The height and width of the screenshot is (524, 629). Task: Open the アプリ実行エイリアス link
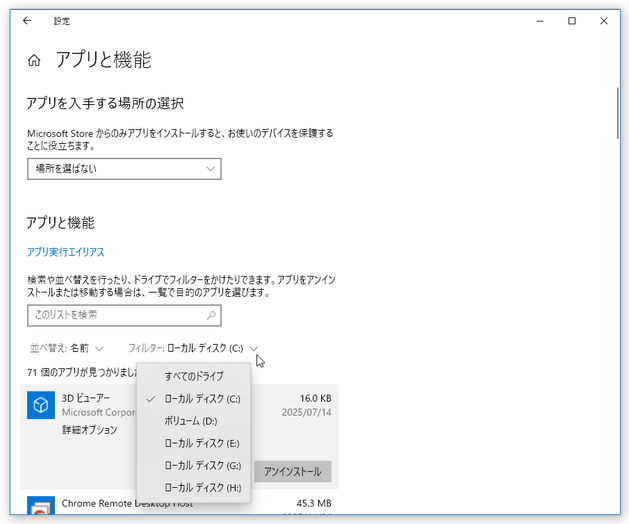(x=66, y=252)
